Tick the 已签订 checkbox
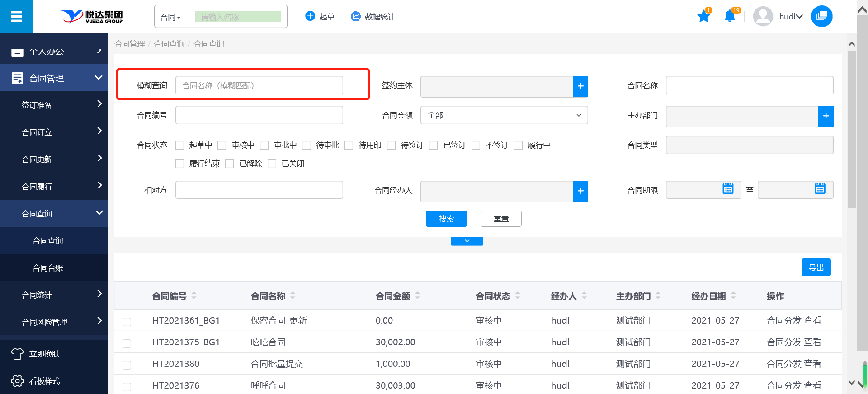868x394 pixels. pos(434,145)
